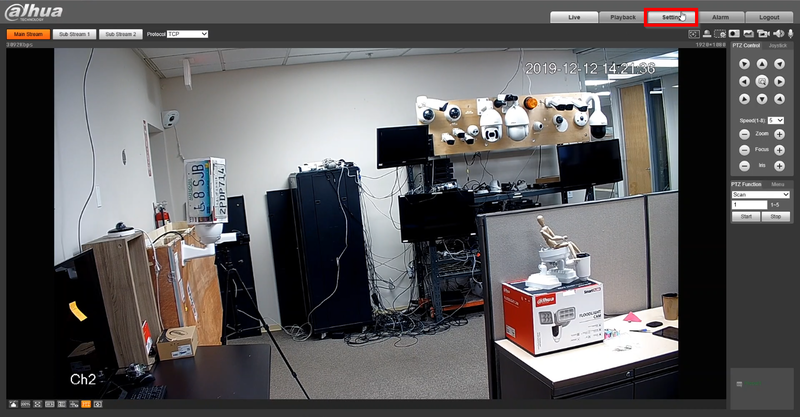The width and height of the screenshot is (800, 417).
Task: Click the Iris minus button
Action: tap(744, 166)
